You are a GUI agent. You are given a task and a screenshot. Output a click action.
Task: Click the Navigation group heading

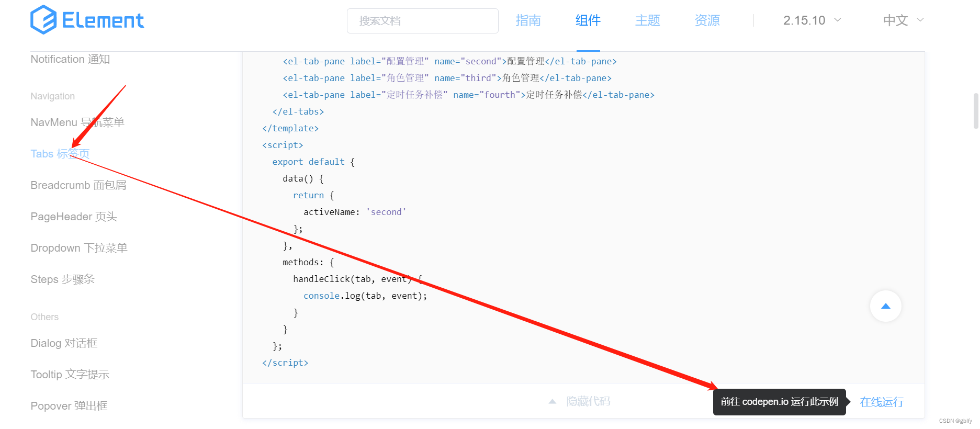coord(53,96)
